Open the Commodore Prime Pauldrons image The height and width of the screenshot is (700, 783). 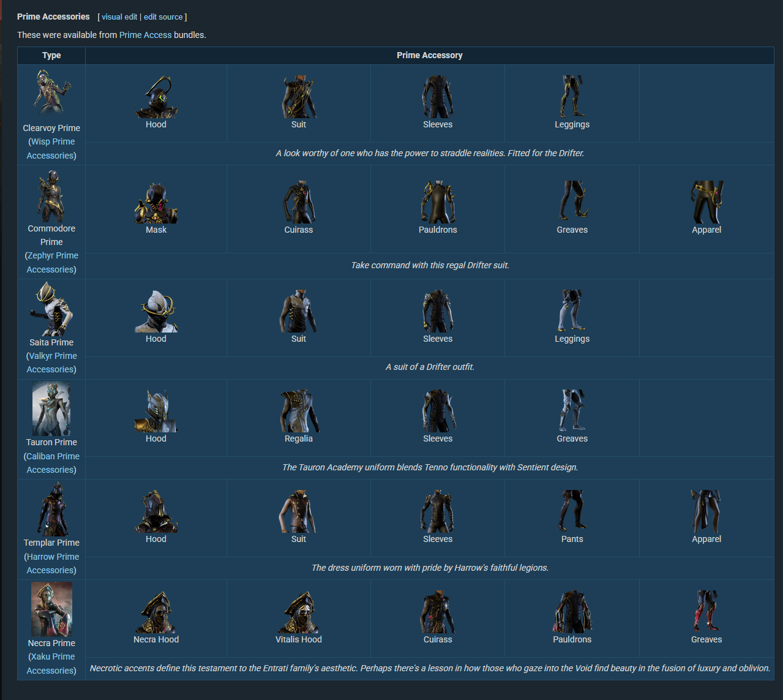click(438, 202)
